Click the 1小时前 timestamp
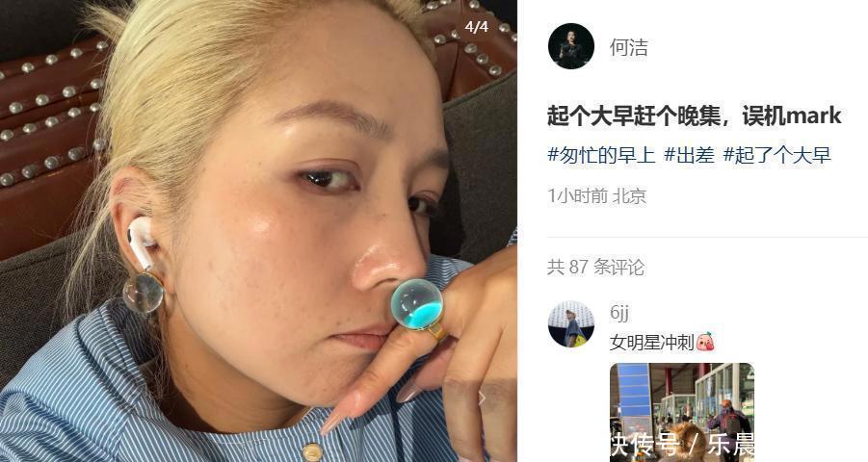This screenshot has height=462, width=868. click(x=577, y=195)
